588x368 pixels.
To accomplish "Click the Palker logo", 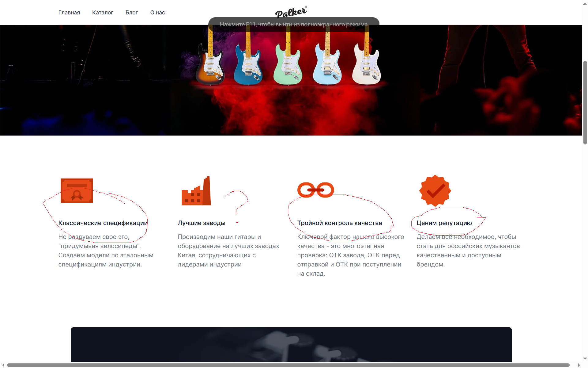I will (x=291, y=12).
